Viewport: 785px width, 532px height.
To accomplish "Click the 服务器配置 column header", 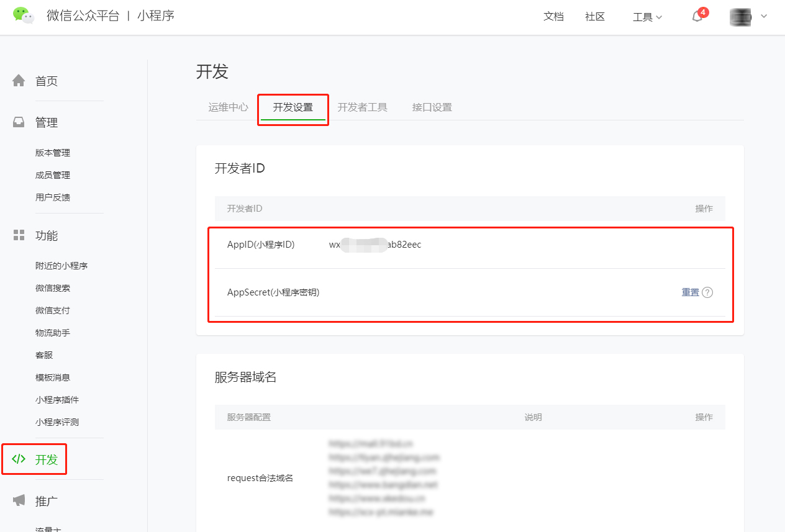I will 249,417.
